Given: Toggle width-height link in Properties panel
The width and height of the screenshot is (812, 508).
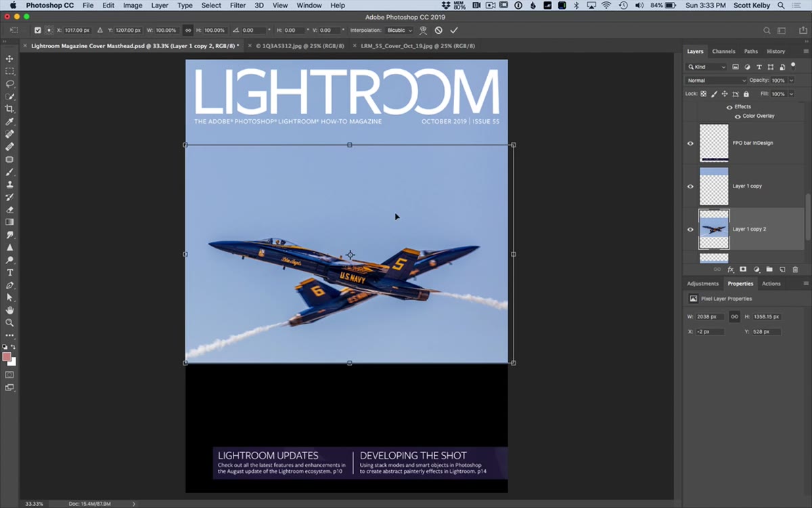Looking at the screenshot, I should [x=734, y=316].
